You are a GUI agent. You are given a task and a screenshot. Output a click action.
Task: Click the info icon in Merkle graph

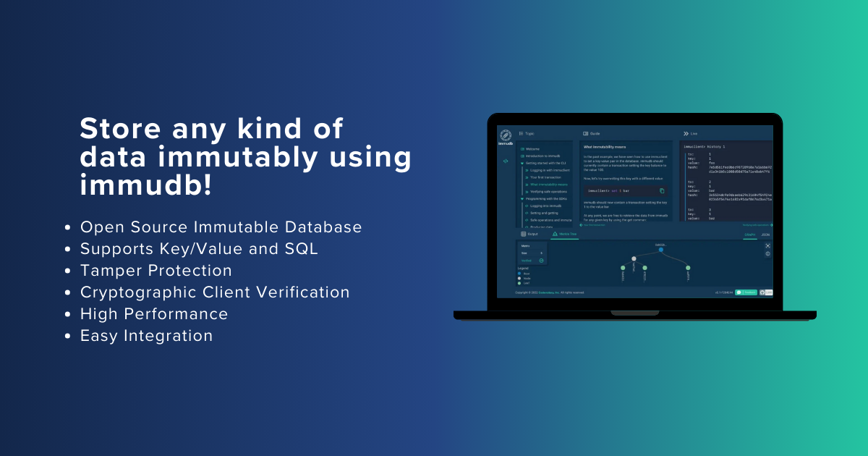[767, 254]
